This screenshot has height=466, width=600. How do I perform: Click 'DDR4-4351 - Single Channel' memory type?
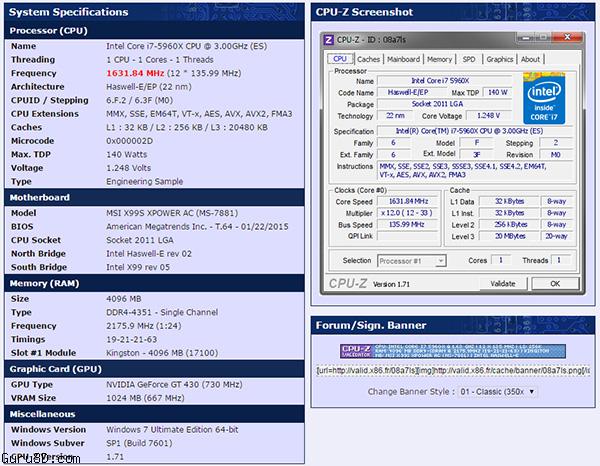[x=162, y=312]
